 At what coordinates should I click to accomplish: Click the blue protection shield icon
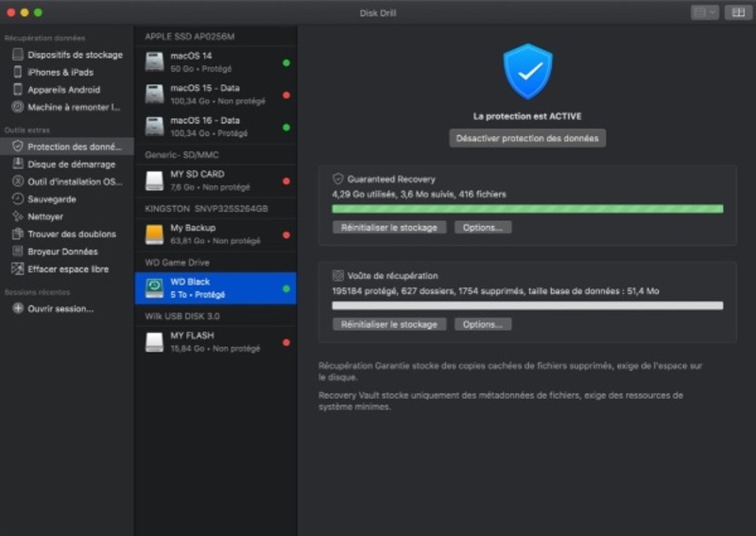pos(528,72)
